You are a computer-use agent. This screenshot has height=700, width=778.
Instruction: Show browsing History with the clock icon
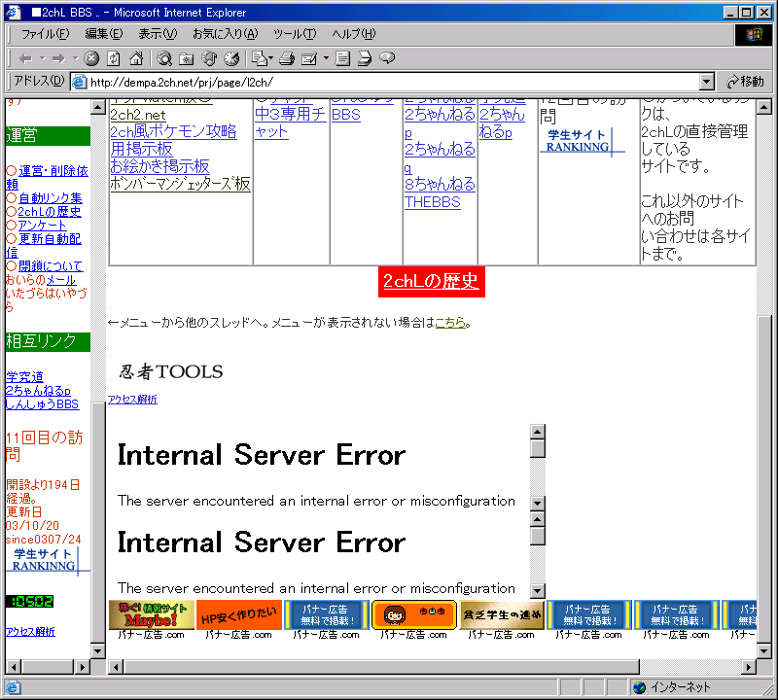[231, 58]
